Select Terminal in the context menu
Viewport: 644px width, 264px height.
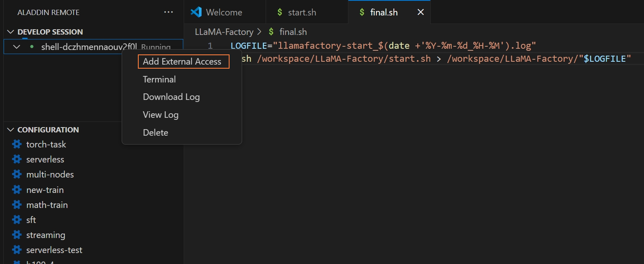tap(159, 80)
